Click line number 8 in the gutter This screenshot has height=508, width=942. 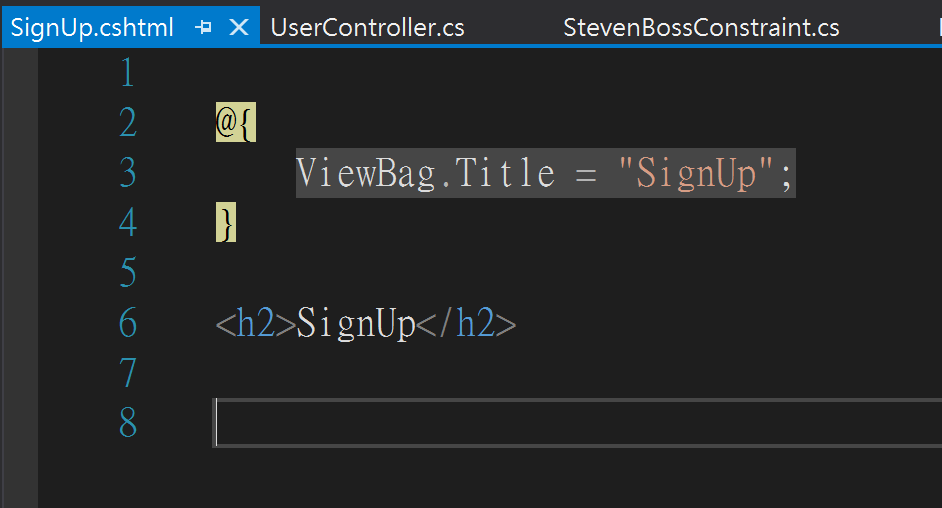click(x=127, y=424)
